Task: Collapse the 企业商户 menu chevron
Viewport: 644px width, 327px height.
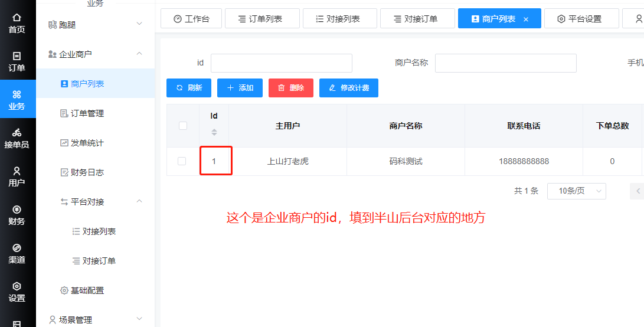Action: click(x=140, y=54)
